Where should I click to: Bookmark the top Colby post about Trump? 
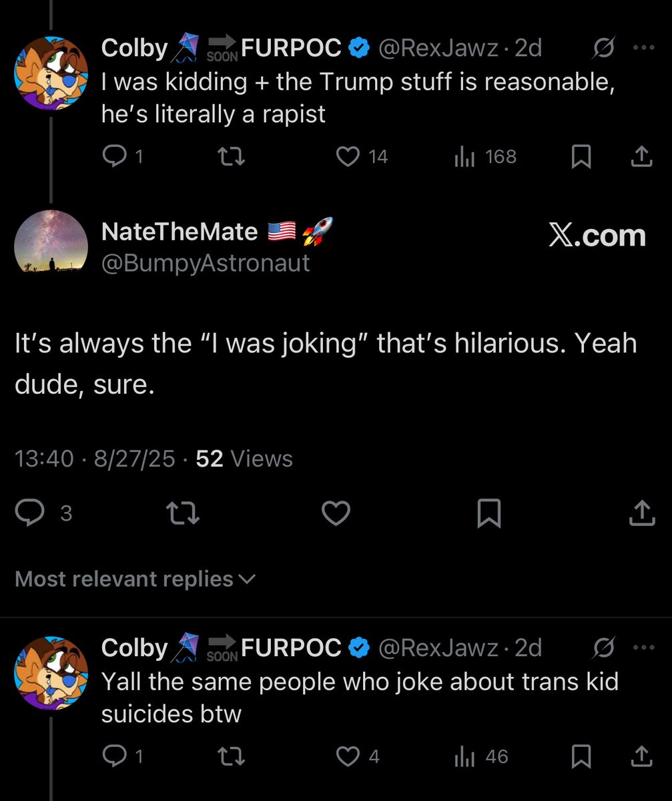point(581,156)
